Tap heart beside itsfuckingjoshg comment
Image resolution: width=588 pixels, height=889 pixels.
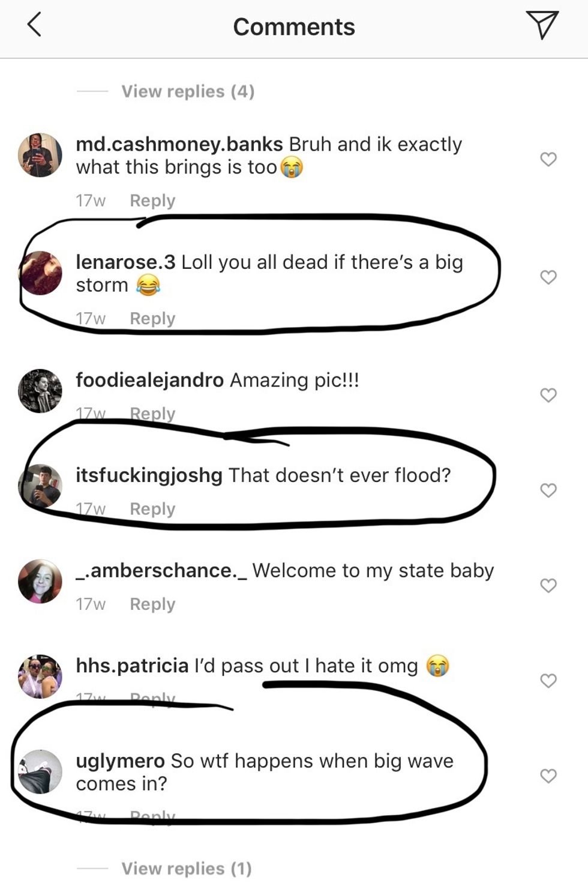click(548, 490)
